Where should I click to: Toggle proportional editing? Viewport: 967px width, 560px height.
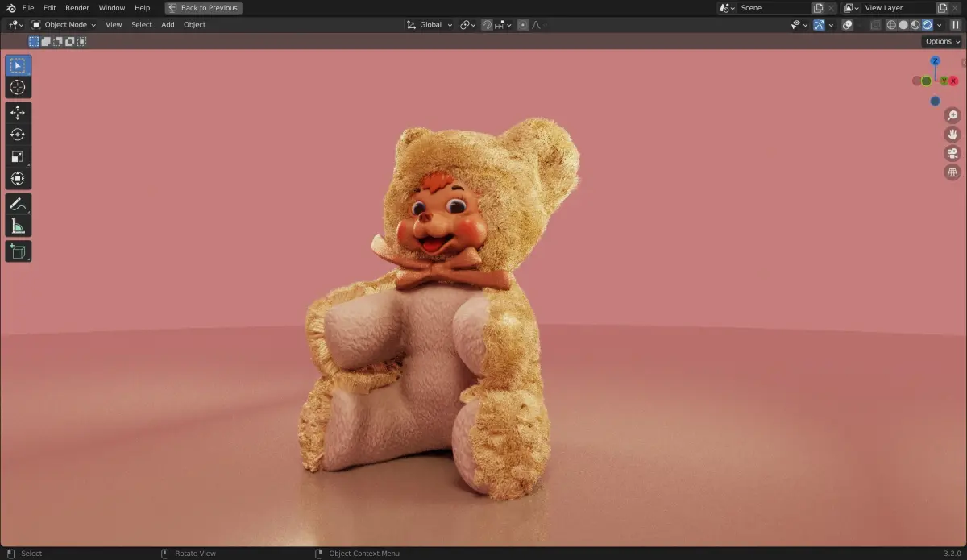pyautogui.click(x=523, y=25)
